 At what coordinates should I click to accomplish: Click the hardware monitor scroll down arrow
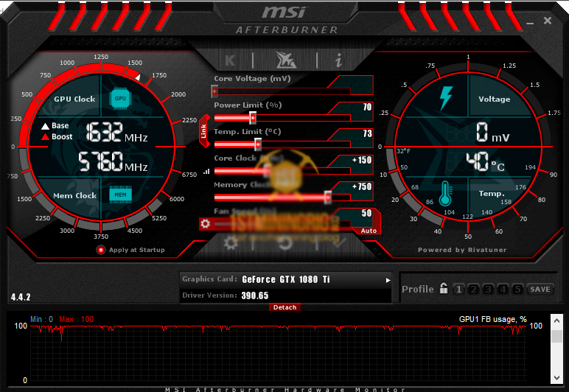[x=556, y=377]
